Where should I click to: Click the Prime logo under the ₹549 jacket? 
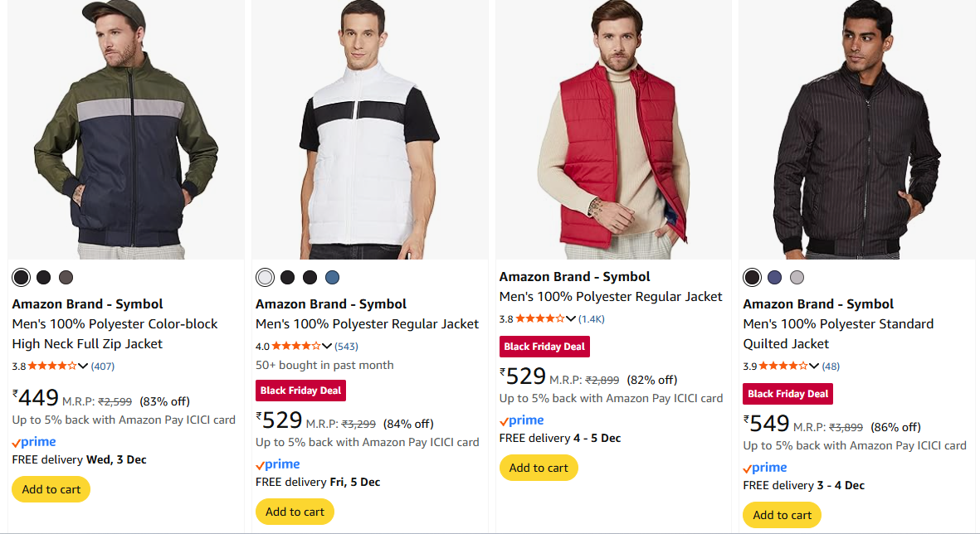click(765, 468)
